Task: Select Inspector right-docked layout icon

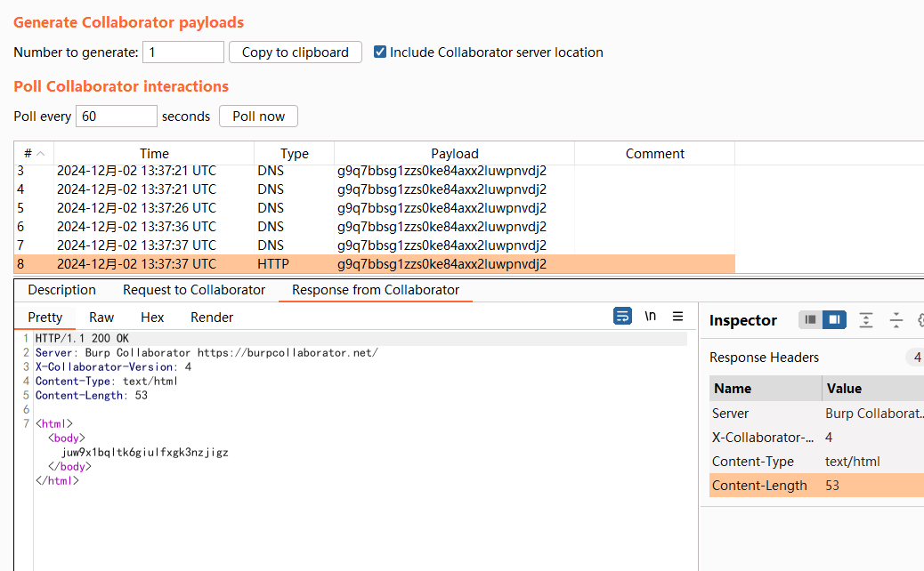Action: [834, 320]
